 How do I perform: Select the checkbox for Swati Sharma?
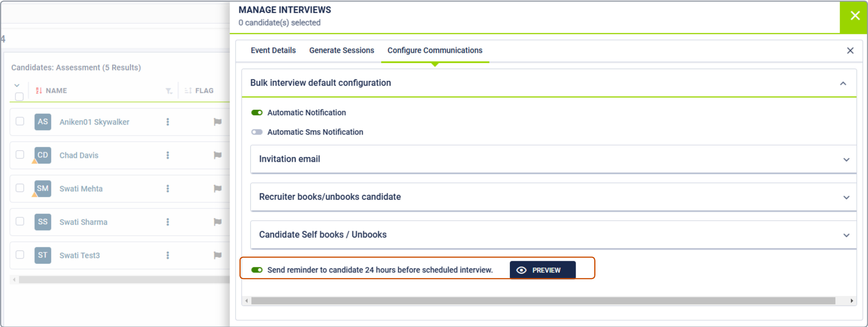click(20, 221)
